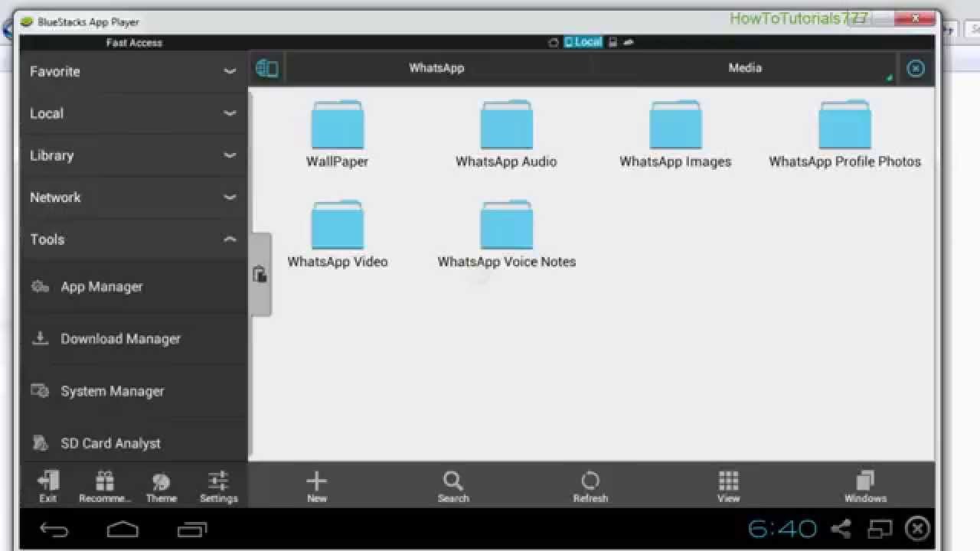Refresh the current folder view
980x551 pixels.
click(x=590, y=486)
